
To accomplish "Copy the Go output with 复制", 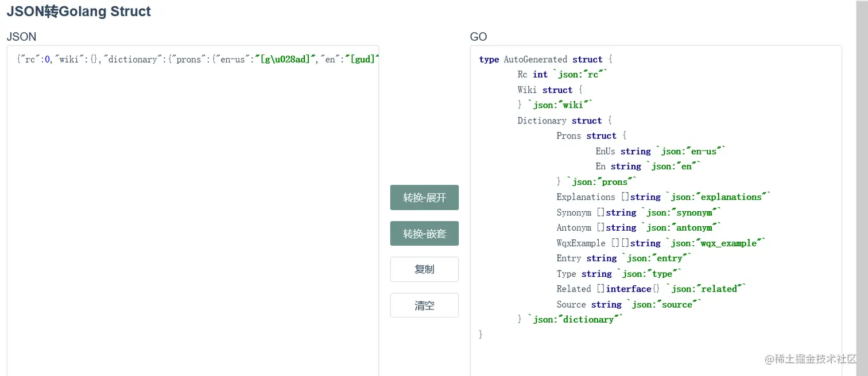I will click(x=424, y=269).
